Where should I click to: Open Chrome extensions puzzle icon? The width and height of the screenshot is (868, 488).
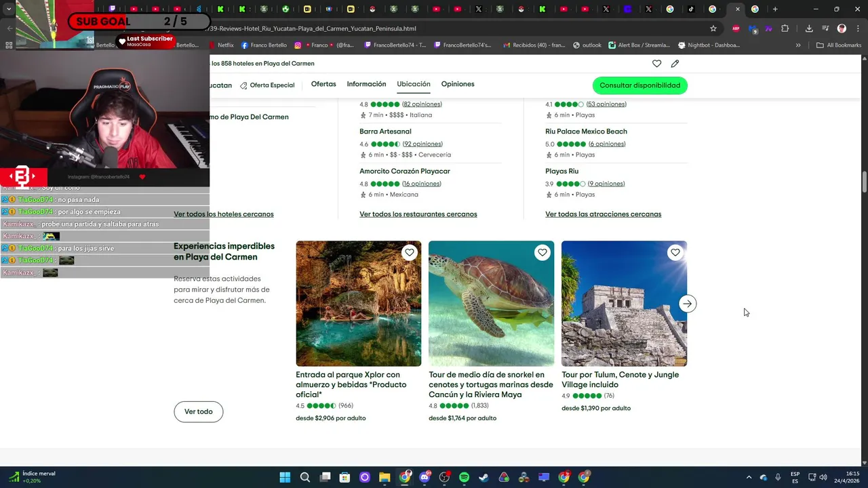pyautogui.click(x=785, y=28)
